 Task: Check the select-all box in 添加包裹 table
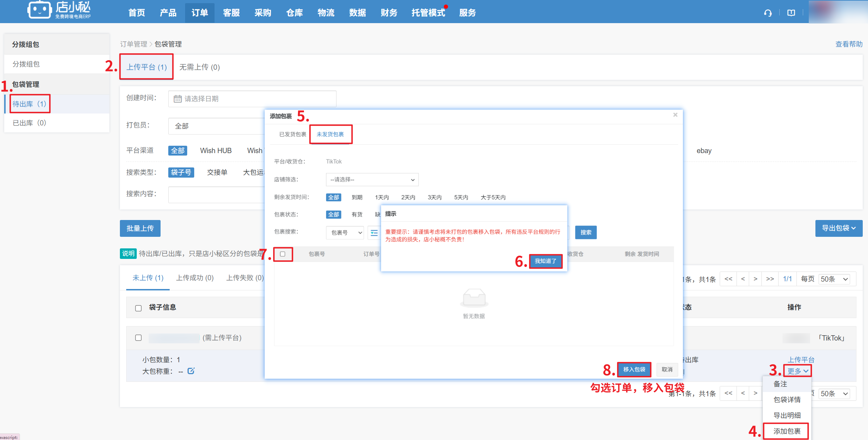[283, 254]
